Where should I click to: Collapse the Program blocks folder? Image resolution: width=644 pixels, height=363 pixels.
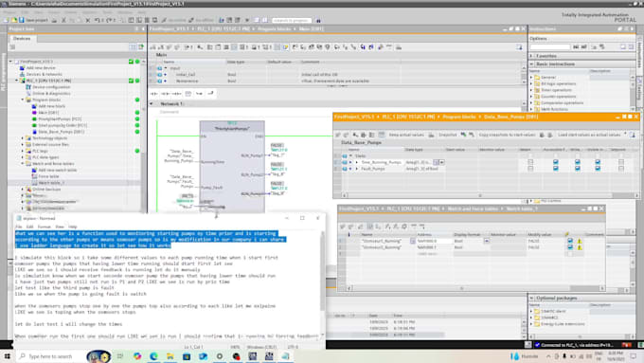(23, 100)
